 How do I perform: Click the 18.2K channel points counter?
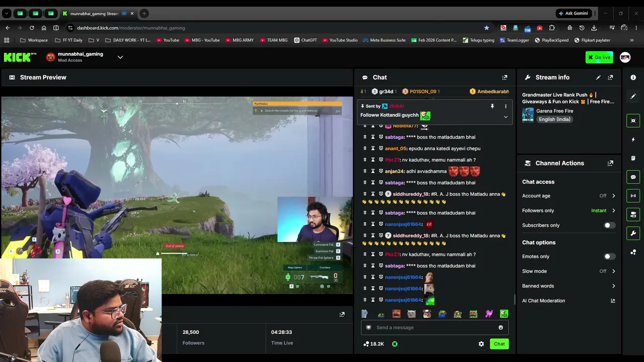coord(373,344)
